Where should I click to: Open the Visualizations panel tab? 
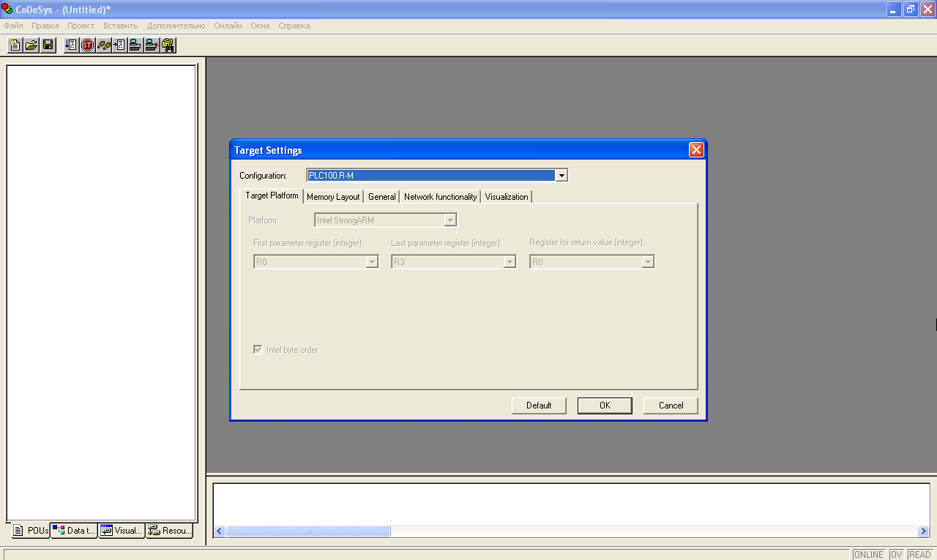(122, 531)
